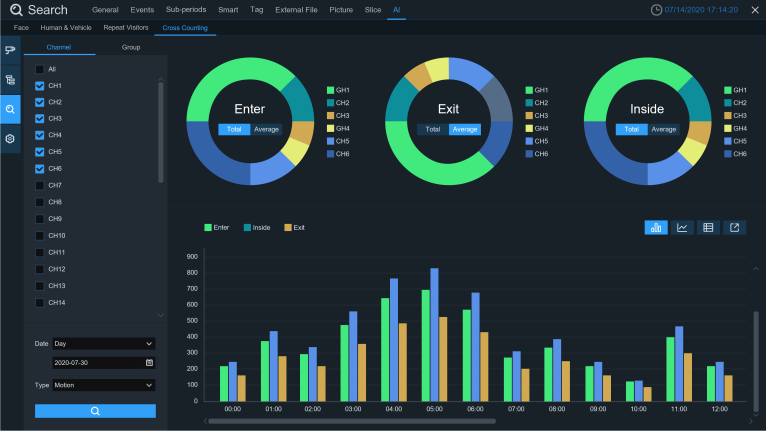Open the General tab
The image size is (766, 431).
pyautogui.click(x=105, y=10)
